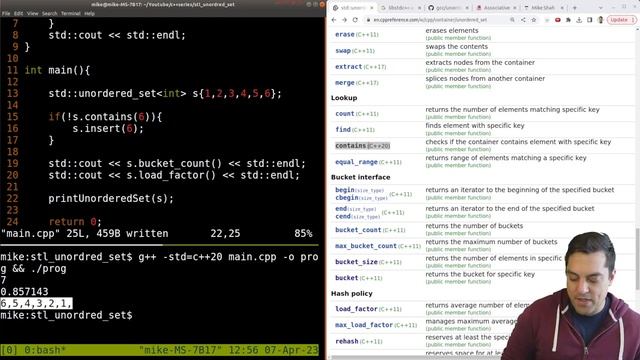
Task: Click the printUnorderedSet(s) line in vim
Action: tap(111, 198)
